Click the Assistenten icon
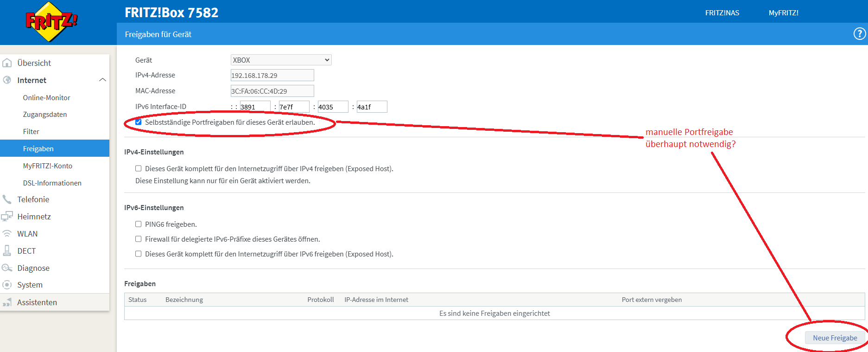 pyautogui.click(x=7, y=302)
